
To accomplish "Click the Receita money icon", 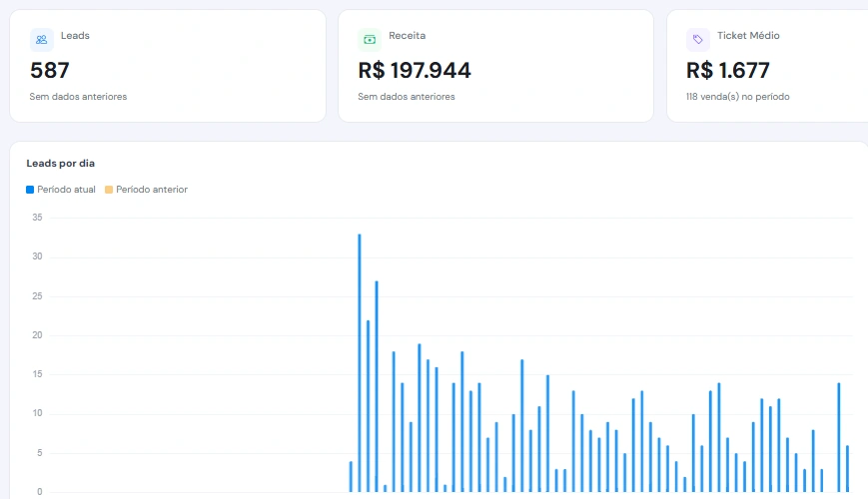I will click(x=370, y=40).
